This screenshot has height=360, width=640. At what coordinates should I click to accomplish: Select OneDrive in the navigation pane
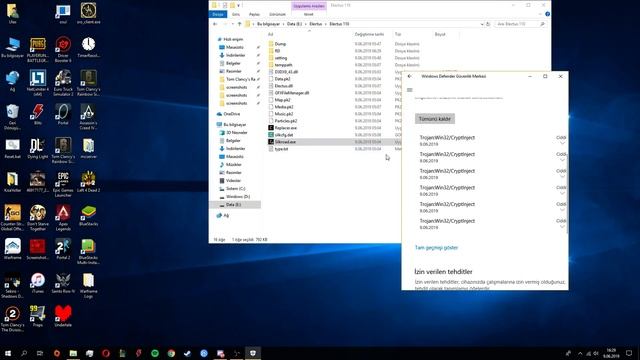[231, 114]
